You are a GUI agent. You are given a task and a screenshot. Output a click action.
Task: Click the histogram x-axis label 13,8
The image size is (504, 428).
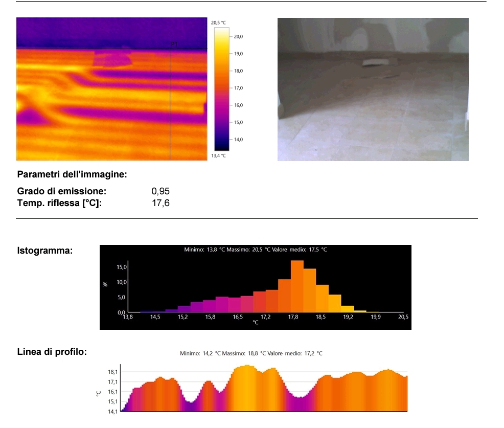click(128, 317)
